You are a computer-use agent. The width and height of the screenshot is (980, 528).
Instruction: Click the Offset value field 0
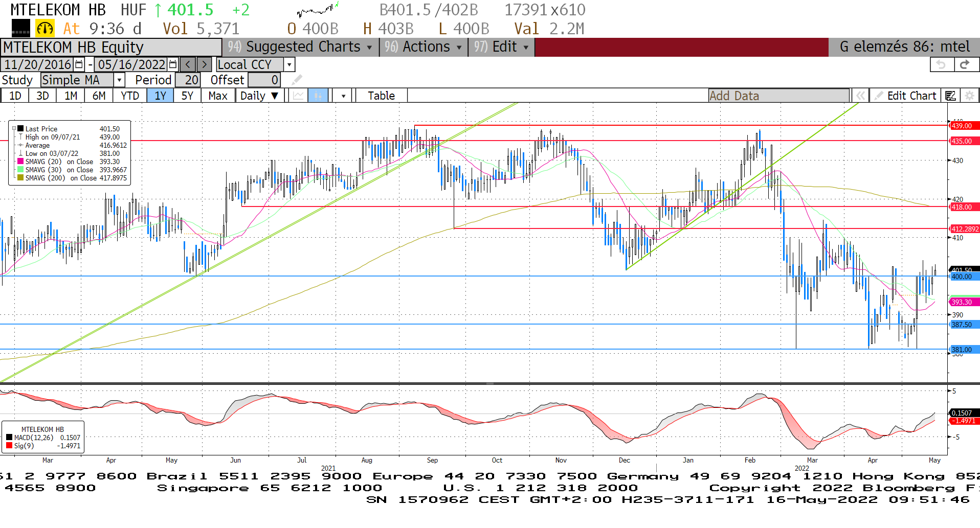[264, 80]
